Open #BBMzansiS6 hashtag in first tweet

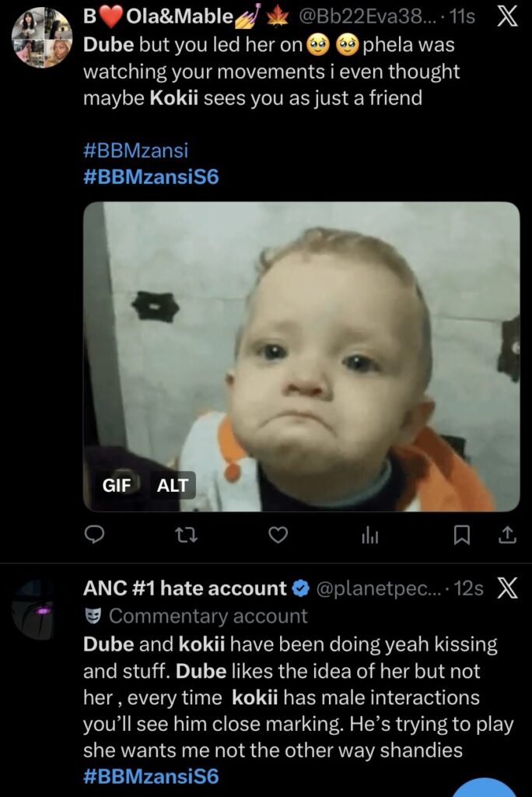(150, 177)
